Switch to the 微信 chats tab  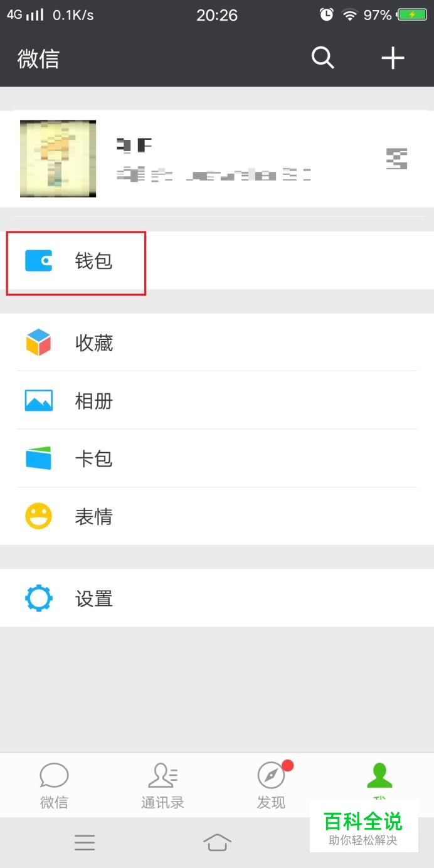54,785
